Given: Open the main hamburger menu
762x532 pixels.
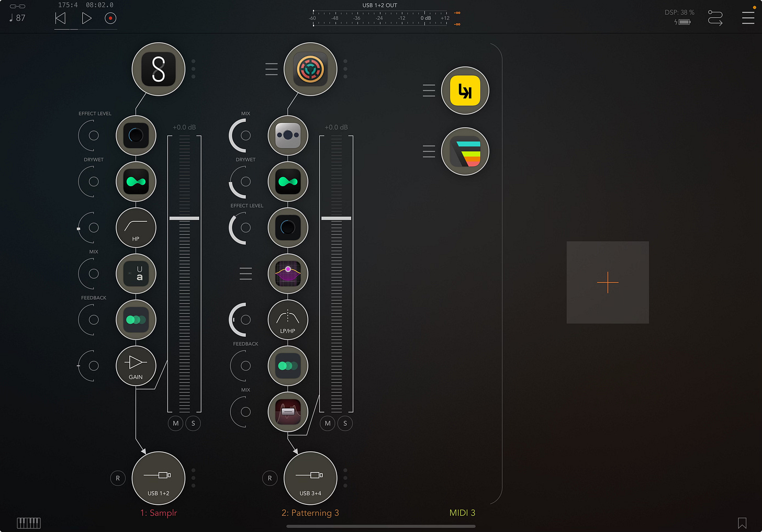Looking at the screenshot, I should (748, 17).
